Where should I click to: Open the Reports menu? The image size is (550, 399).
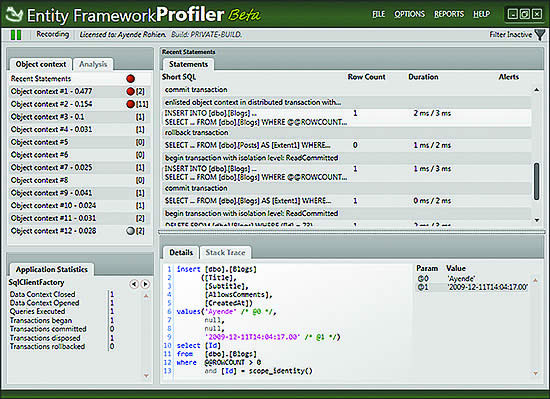tap(449, 14)
